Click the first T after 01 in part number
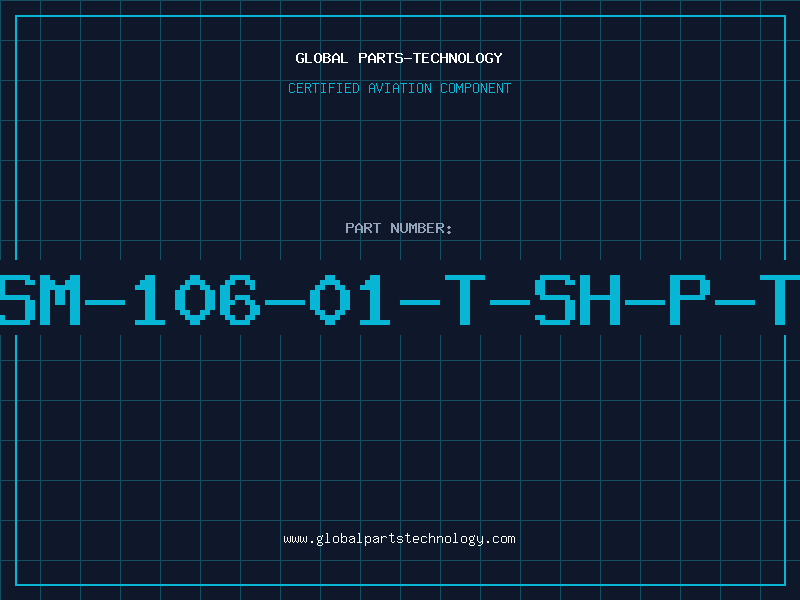800x600 pixels. (464, 299)
